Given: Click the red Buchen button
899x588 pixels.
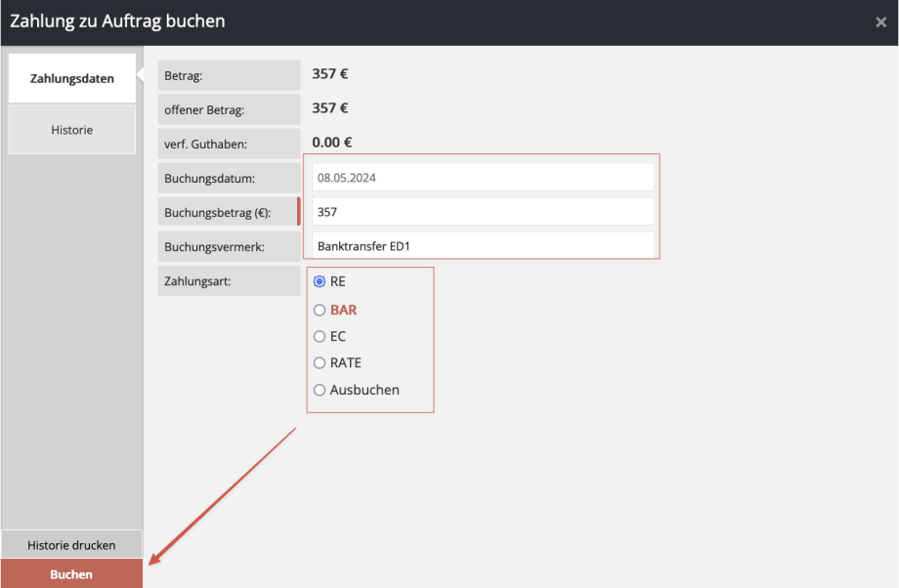Looking at the screenshot, I should 71,574.
